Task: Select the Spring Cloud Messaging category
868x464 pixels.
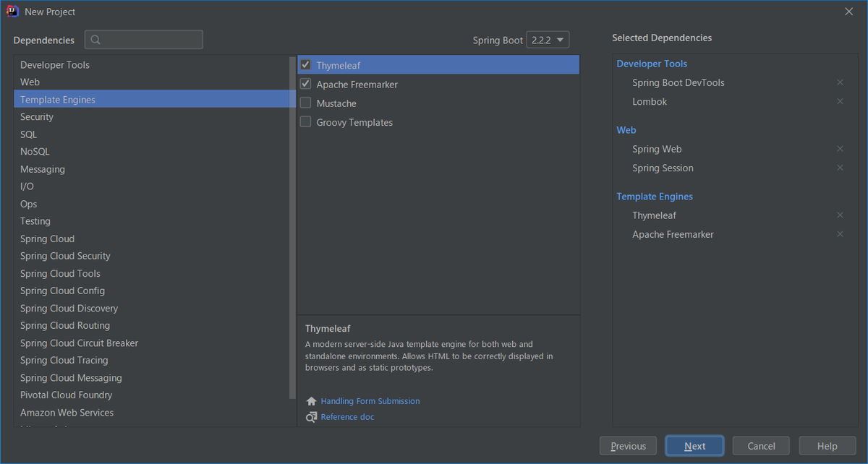Action: (x=151, y=378)
